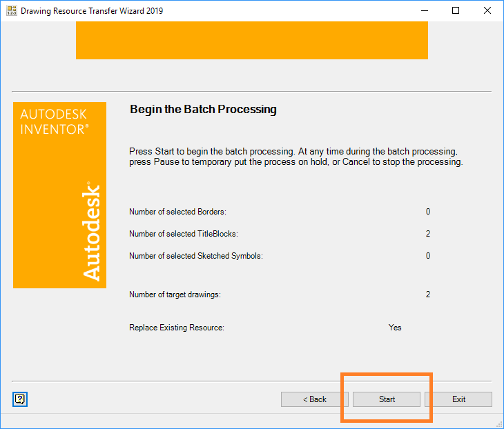
Task: Click 'Number of target drawings:' label
Action: click(x=175, y=295)
